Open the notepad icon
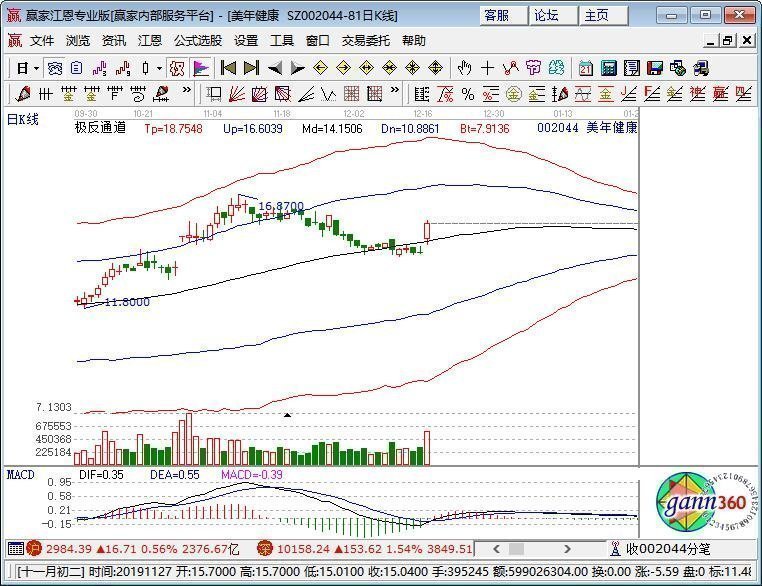The image size is (762, 586). (x=632, y=68)
